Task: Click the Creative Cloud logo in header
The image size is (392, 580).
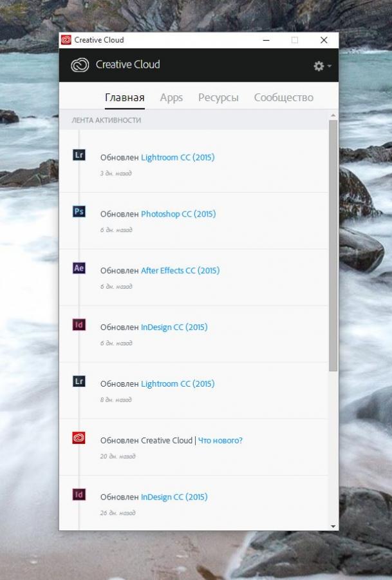Action: (80, 64)
